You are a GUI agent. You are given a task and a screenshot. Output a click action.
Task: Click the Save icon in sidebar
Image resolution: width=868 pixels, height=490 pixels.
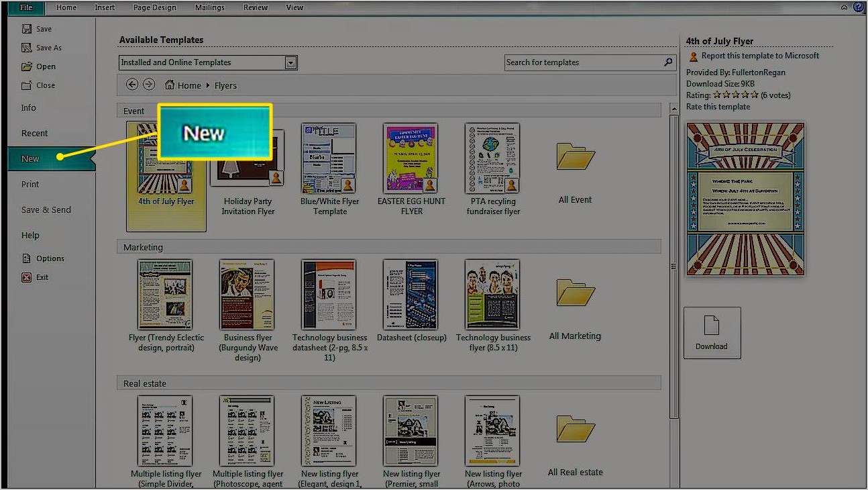point(27,29)
